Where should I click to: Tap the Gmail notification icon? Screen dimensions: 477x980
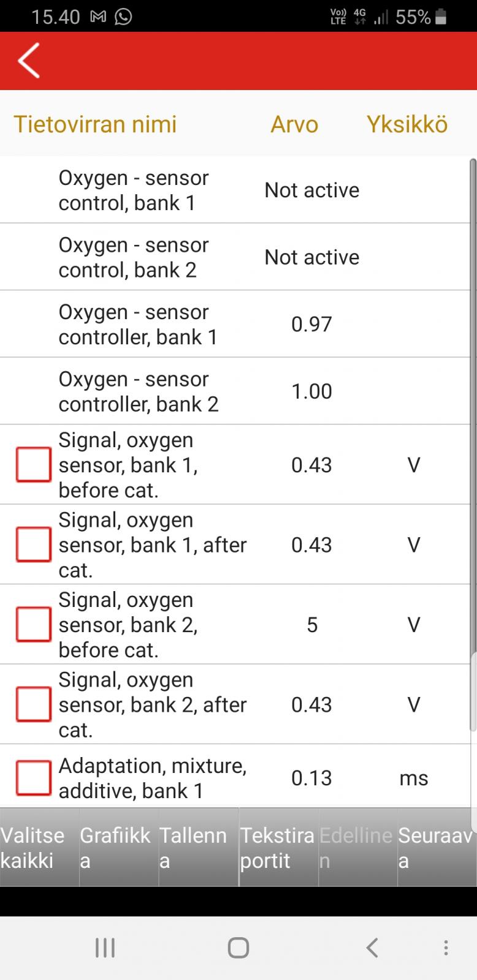click(98, 17)
